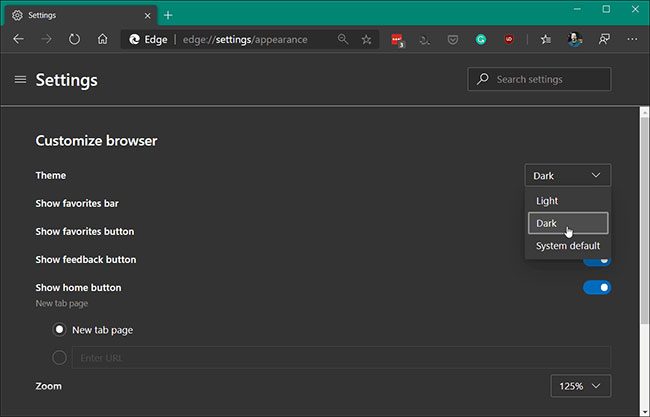Image resolution: width=650 pixels, height=417 pixels.
Task: Click the Show favorites button label
Action: pyautogui.click(x=85, y=231)
